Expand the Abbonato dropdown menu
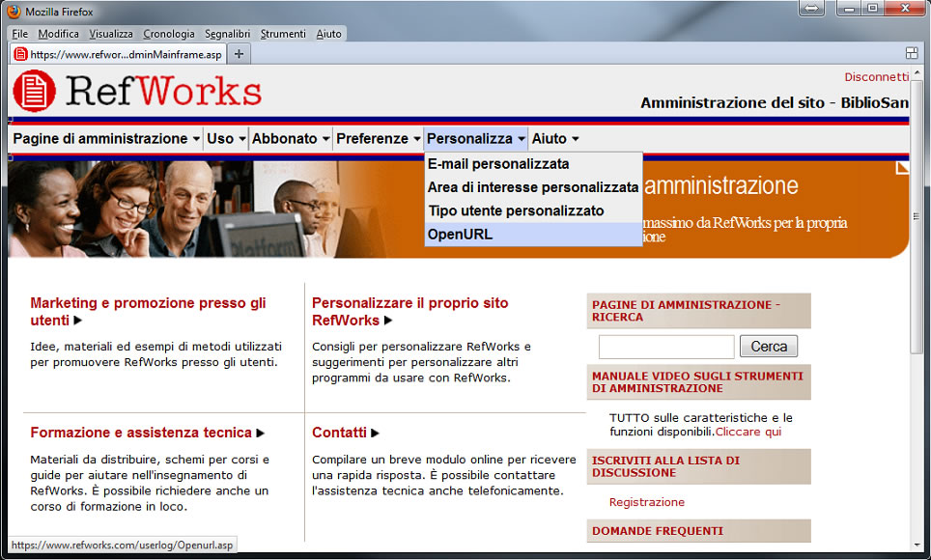Screen dimensions: 931x560 tap(291, 139)
